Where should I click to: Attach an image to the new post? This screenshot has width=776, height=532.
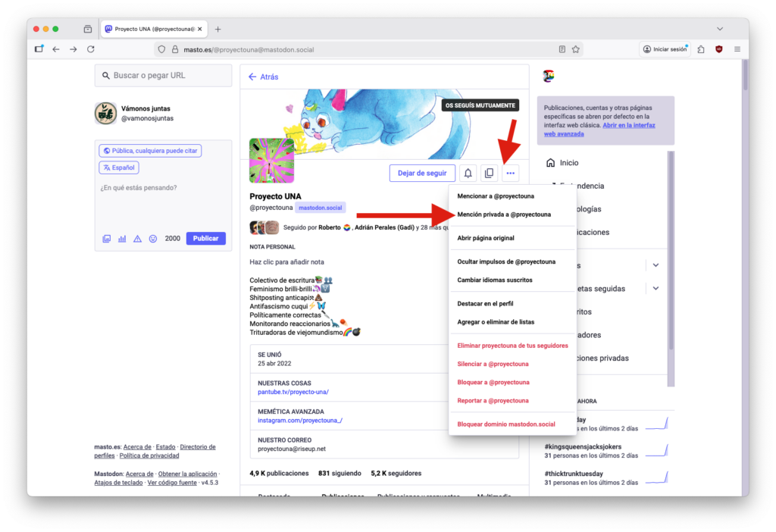[x=107, y=238]
